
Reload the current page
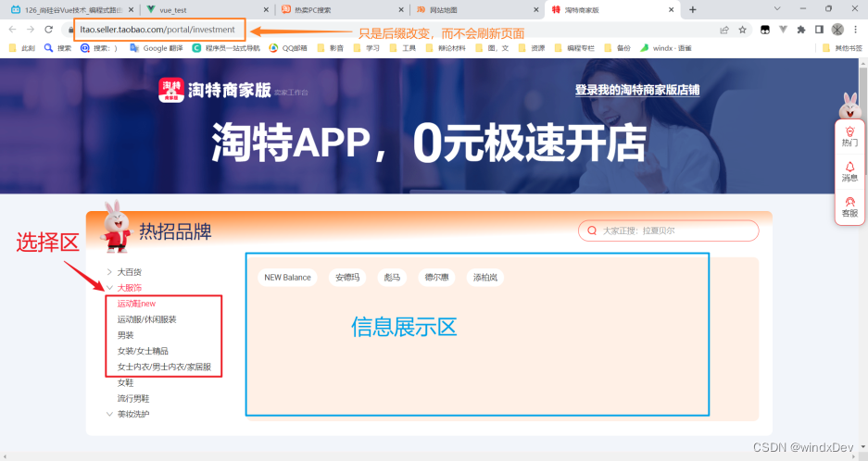49,30
